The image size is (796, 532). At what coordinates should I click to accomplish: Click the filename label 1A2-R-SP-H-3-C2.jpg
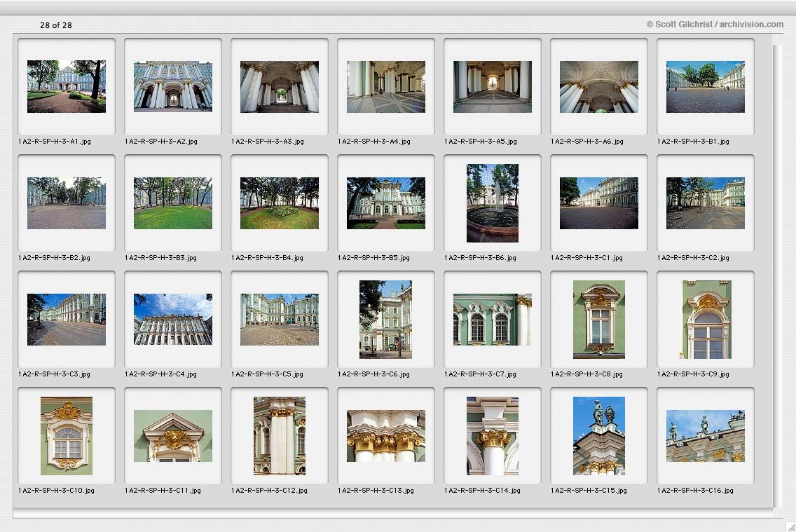694,258
